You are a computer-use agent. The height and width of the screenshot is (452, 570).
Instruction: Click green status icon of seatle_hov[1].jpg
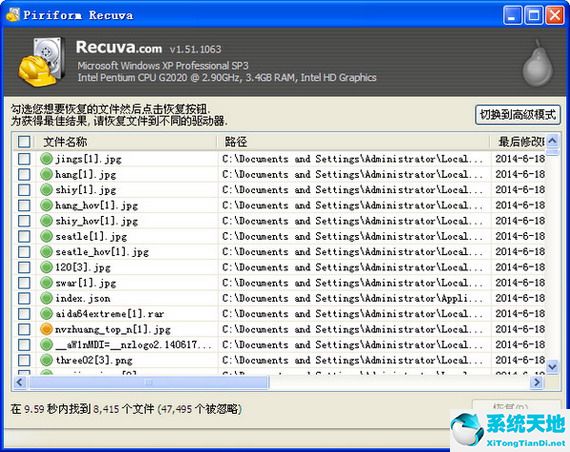47,252
